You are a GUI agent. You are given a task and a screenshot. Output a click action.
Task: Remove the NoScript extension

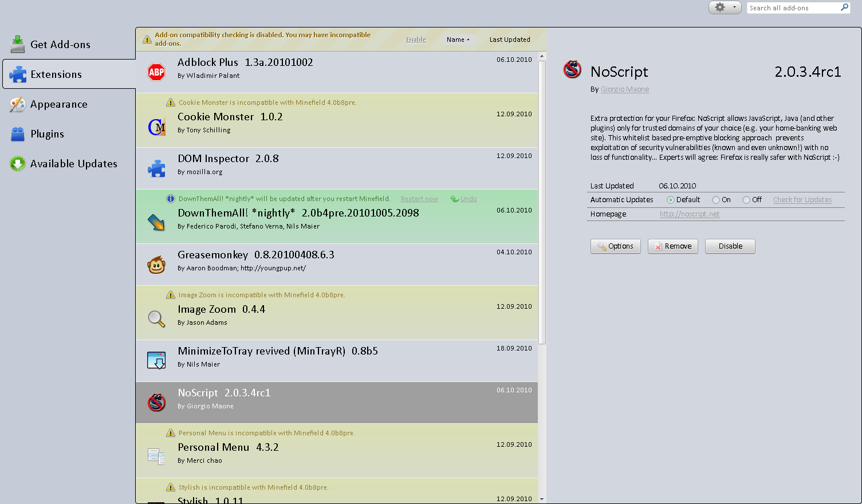[x=673, y=246]
